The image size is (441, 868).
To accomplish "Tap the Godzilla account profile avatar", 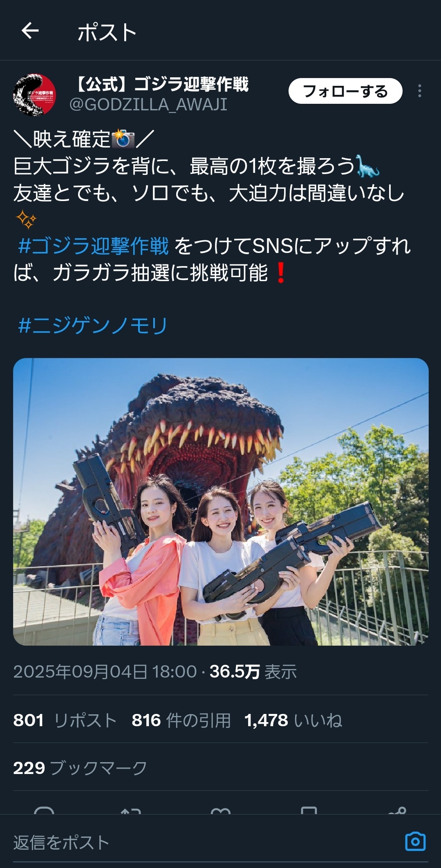I will coord(34,94).
